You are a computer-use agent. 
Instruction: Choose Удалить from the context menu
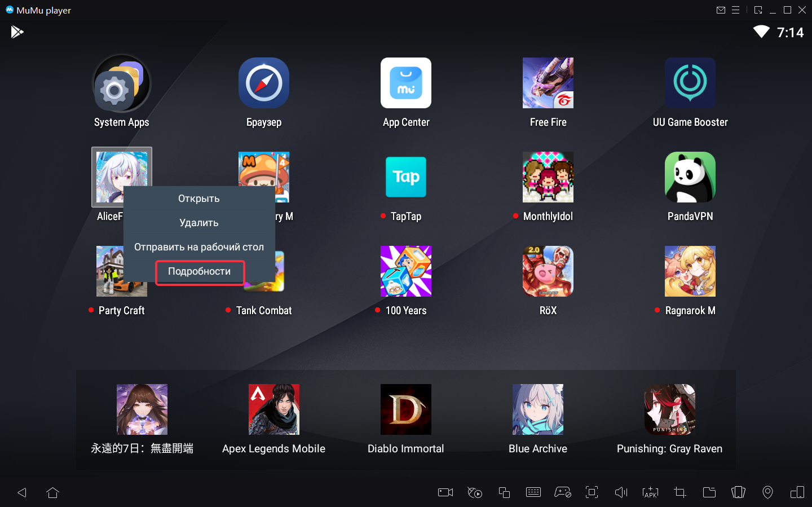tap(198, 223)
